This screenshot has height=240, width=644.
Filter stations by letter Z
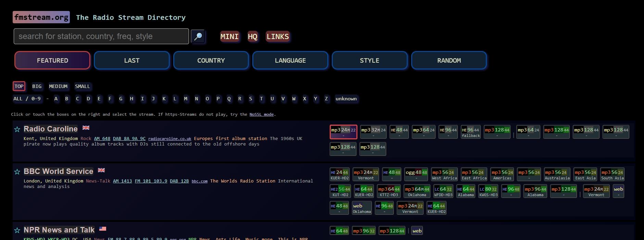(x=326, y=99)
